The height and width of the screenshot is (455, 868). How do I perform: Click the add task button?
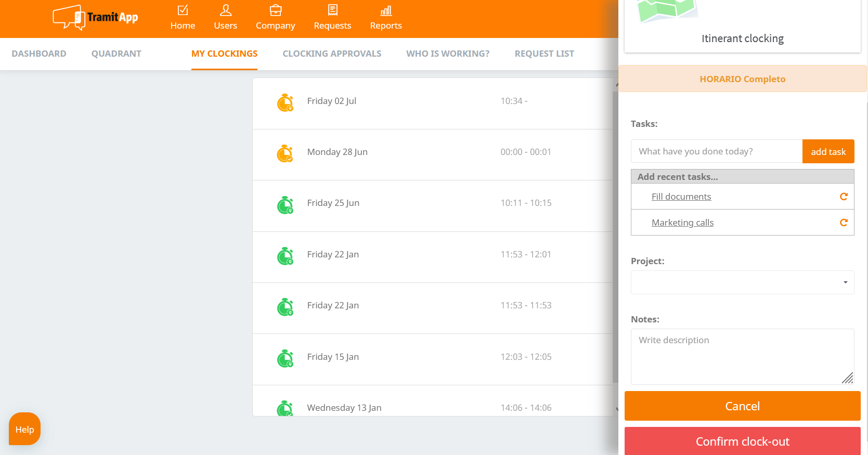pos(828,151)
